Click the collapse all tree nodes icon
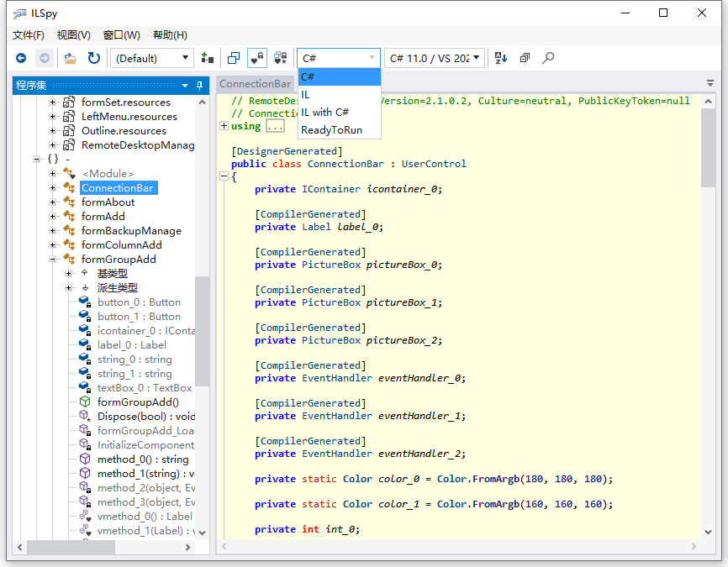This screenshot has height=567, width=728. click(525, 58)
